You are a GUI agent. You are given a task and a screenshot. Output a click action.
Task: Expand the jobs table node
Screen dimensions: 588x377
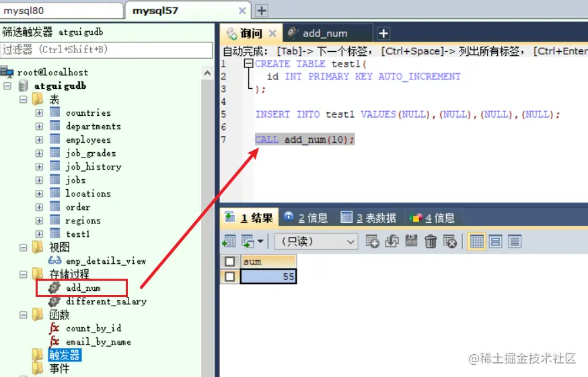(x=39, y=180)
